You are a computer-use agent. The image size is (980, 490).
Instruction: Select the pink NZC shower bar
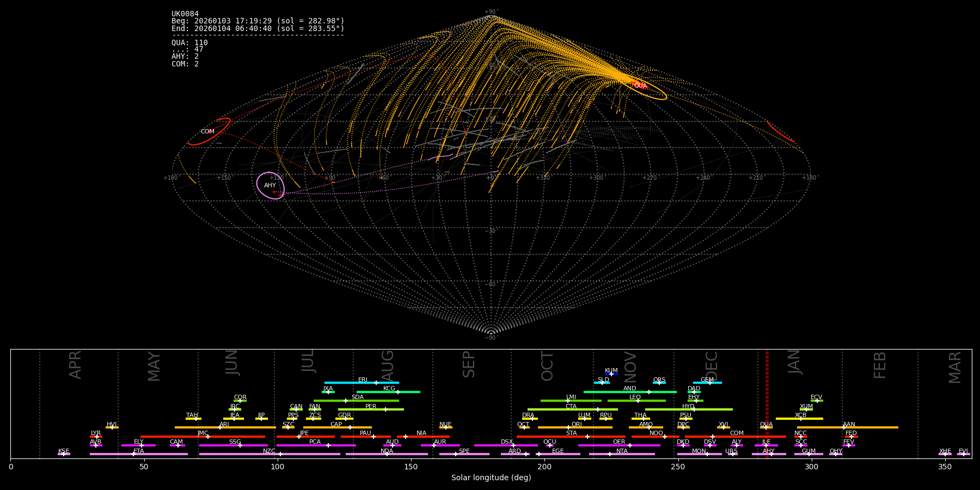point(269,454)
